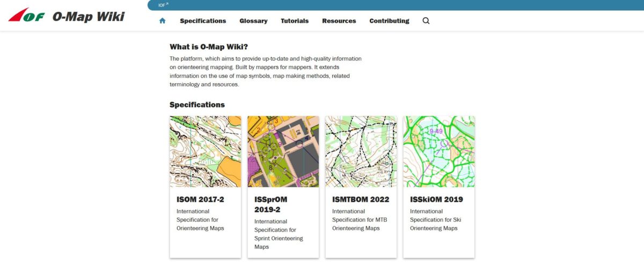
Task: Open the ISMTBOM 2022 map thumbnail
Action: (361, 151)
